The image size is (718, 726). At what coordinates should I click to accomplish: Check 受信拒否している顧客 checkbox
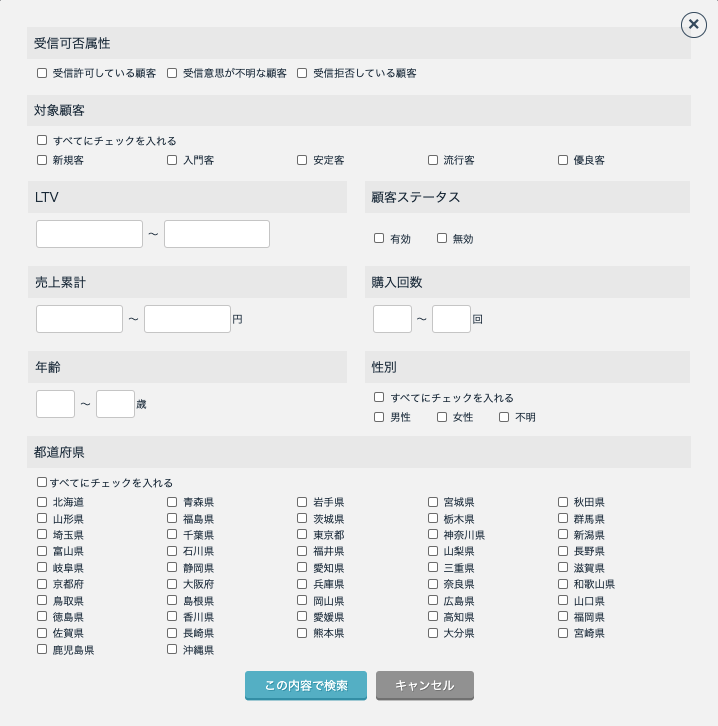click(x=302, y=73)
